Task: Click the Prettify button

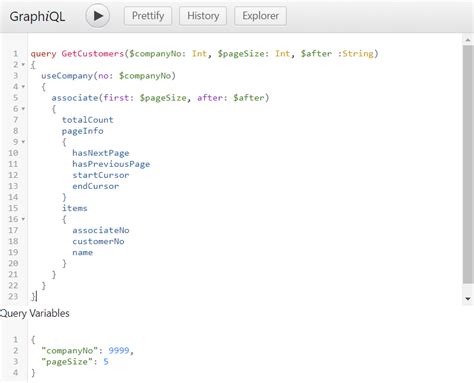Action: (148, 16)
